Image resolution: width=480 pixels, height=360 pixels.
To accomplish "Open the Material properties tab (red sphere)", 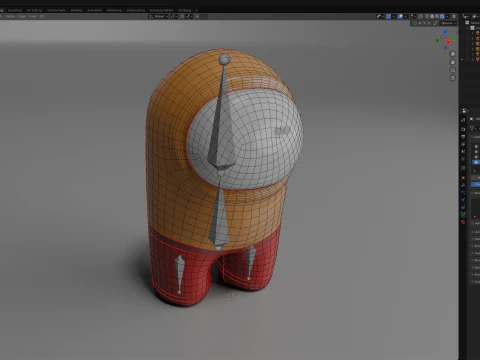I will pos(463,222).
